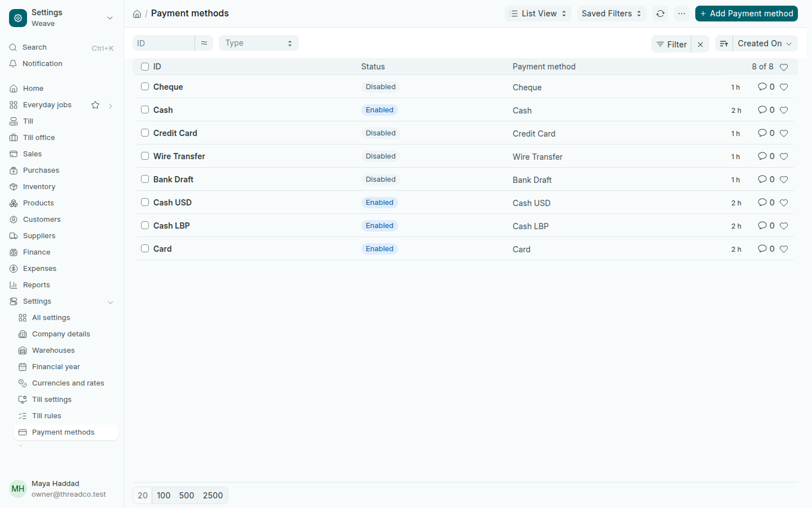Click the approximate-match operator icon next to ID
Image resolution: width=812 pixels, height=508 pixels.
coord(204,43)
